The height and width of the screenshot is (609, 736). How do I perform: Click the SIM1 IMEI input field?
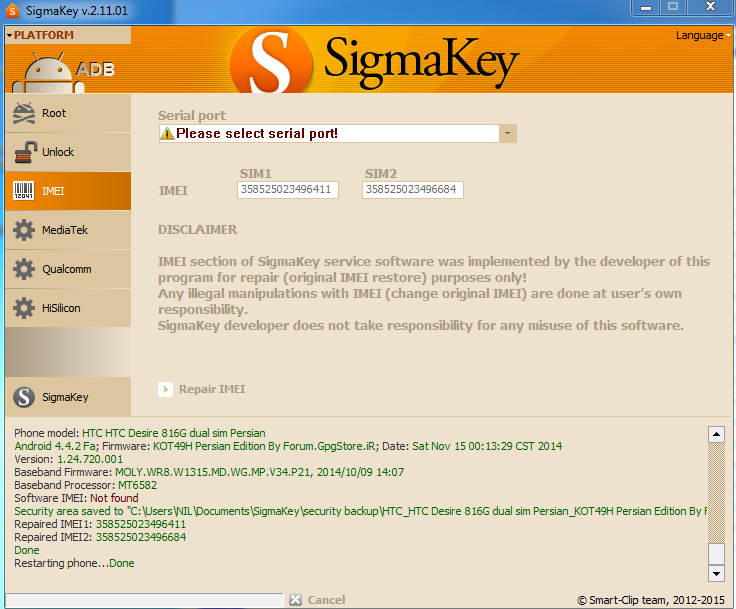(288, 190)
